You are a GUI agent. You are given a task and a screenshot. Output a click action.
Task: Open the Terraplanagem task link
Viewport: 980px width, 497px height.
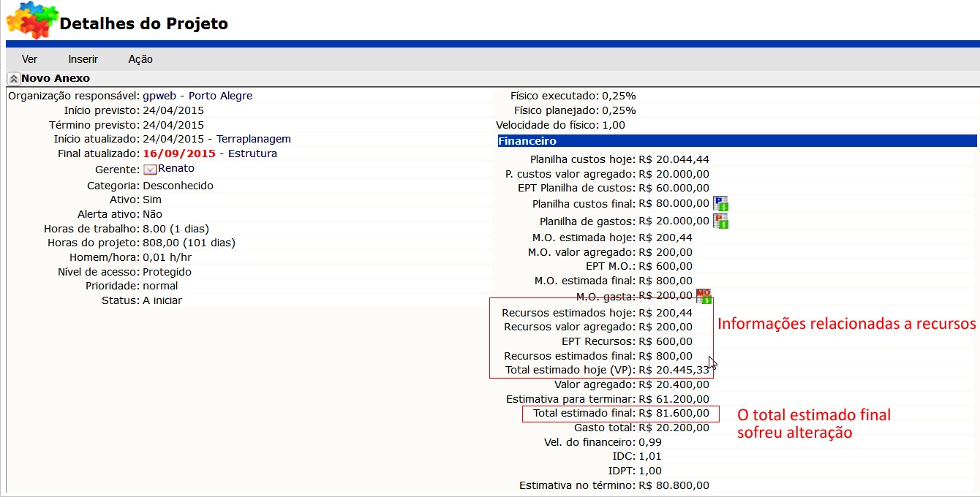[x=254, y=139]
